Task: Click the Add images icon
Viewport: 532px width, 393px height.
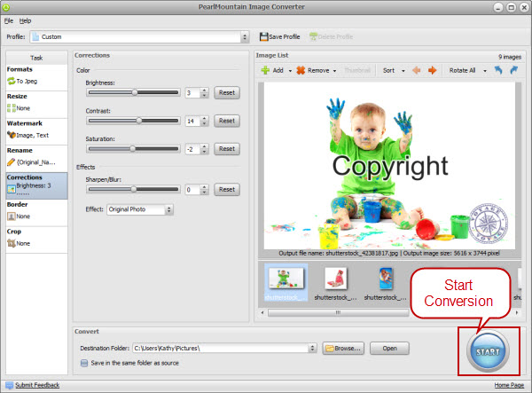Action: coord(263,70)
